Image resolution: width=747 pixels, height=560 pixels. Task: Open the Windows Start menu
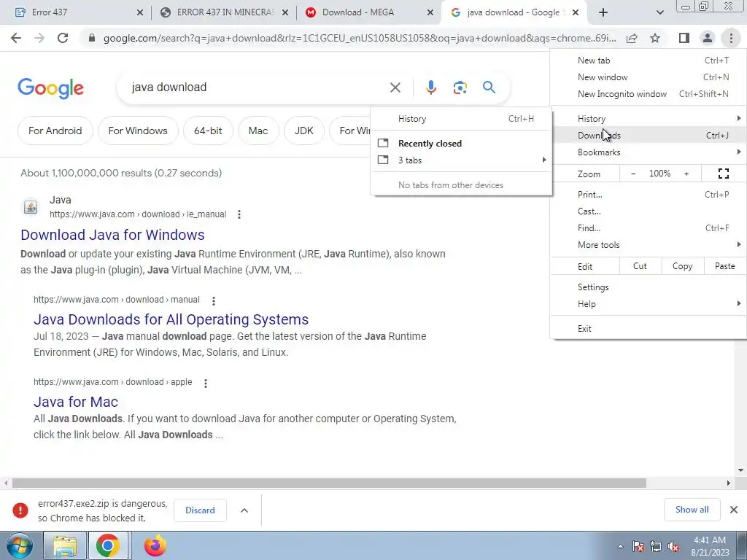coord(19,545)
